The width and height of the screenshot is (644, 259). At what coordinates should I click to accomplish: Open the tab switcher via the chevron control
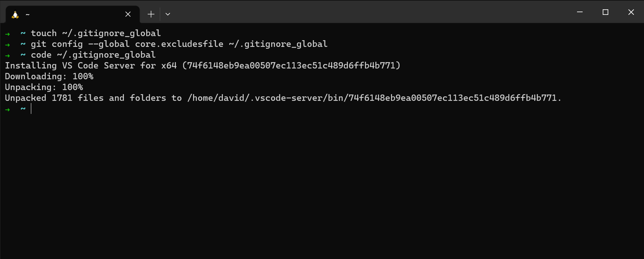coord(168,14)
